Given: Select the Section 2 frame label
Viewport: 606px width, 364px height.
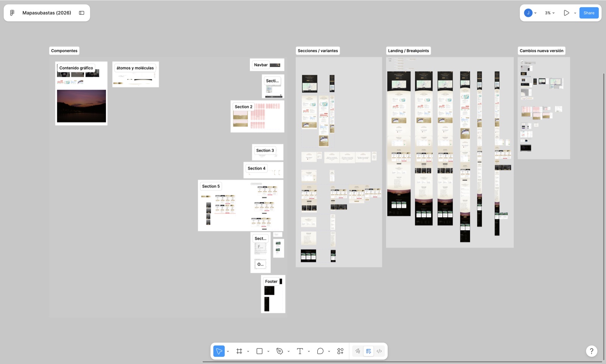Looking at the screenshot, I should click(x=243, y=107).
